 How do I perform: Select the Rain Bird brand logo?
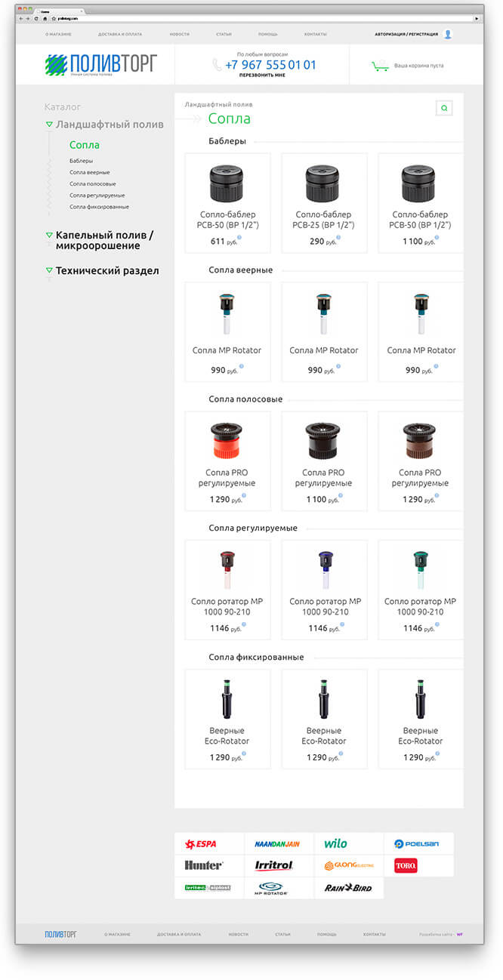[349, 888]
